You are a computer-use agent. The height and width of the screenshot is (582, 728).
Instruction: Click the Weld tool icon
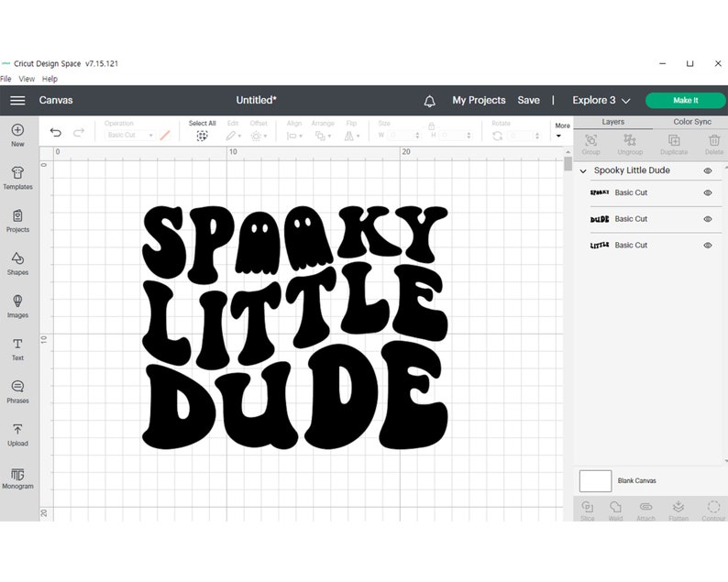pos(615,506)
